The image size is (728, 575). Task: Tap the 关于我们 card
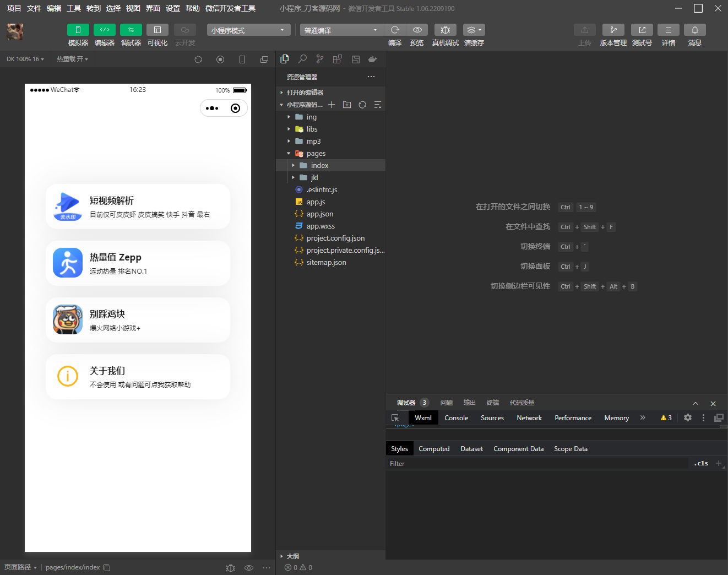[x=138, y=377]
